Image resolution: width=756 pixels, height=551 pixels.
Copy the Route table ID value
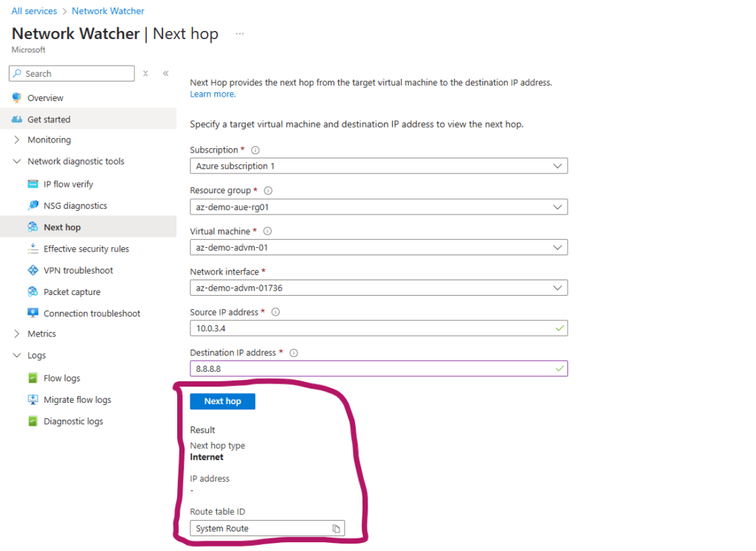[335, 529]
